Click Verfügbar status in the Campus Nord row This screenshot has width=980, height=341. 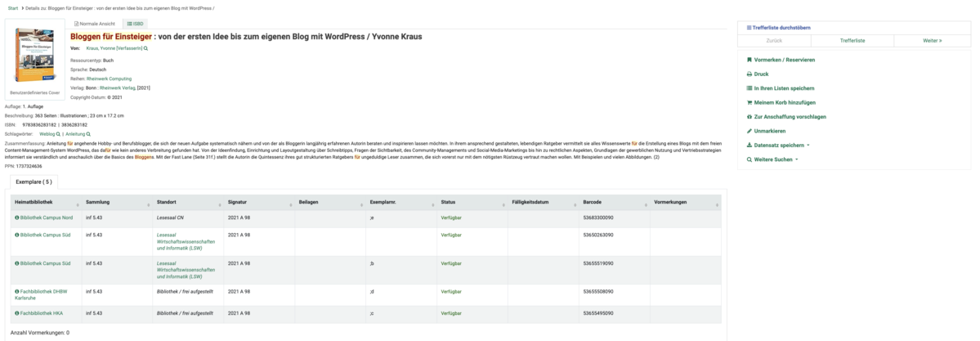[451, 218]
